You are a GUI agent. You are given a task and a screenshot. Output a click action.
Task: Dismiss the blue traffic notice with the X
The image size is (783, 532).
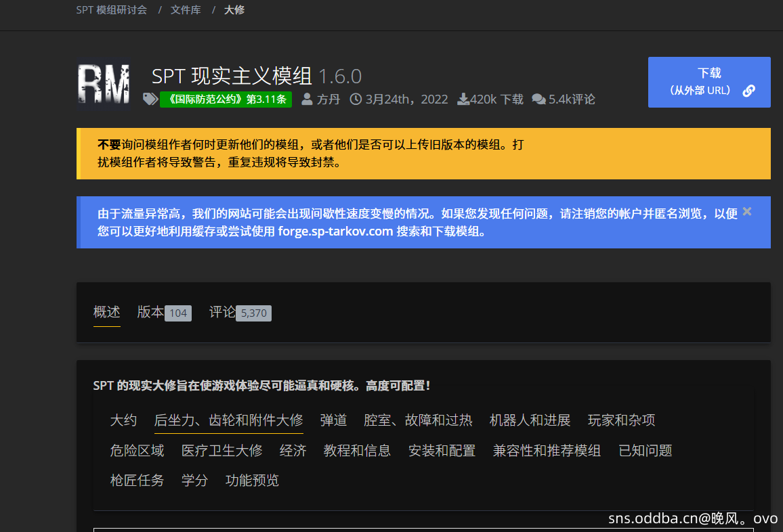coord(747,212)
